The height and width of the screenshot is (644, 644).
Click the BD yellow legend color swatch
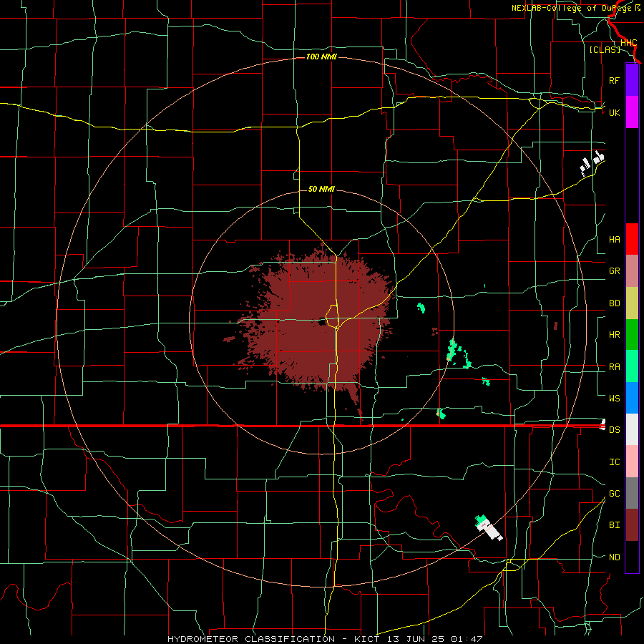point(632,303)
